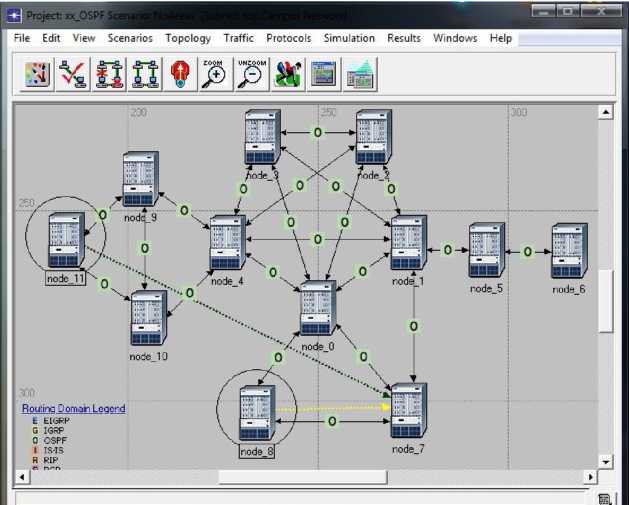The width and height of the screenshot is (629, 505).
Task: Click OSPF entry in routing legend
Action: pos(50,440)
